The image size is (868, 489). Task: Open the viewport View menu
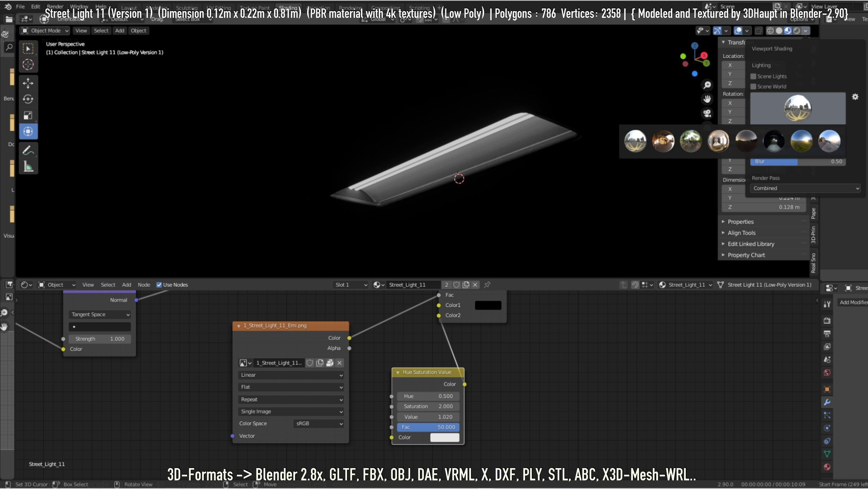point(81,31)
